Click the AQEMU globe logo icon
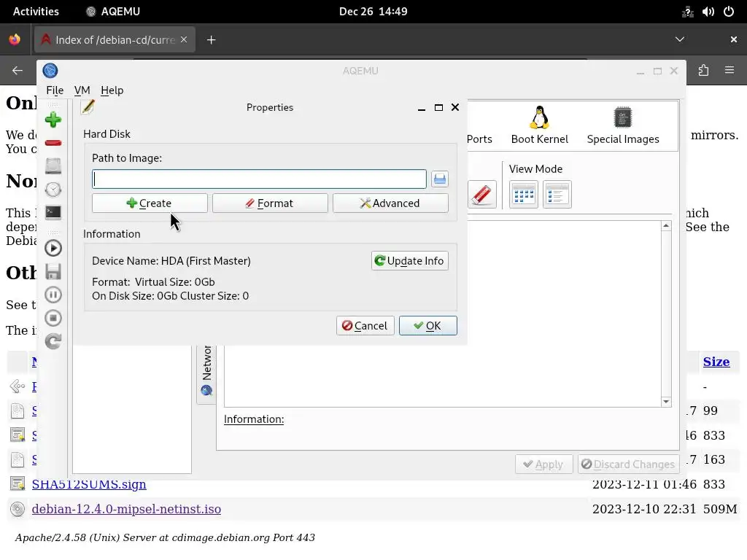Viewport: 747px width, 560px height. pos(50,71)
